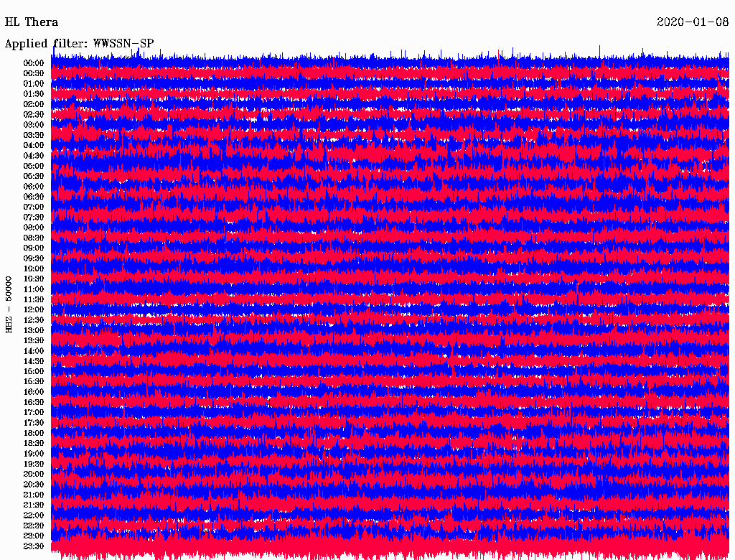Select the 07:30 time label
The height and width of the screenshot is (560, 735).
pos(33,218)
